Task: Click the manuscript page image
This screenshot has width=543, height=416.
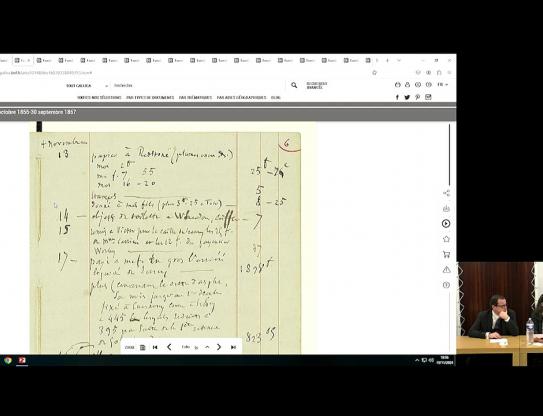Action: (165, 242)
